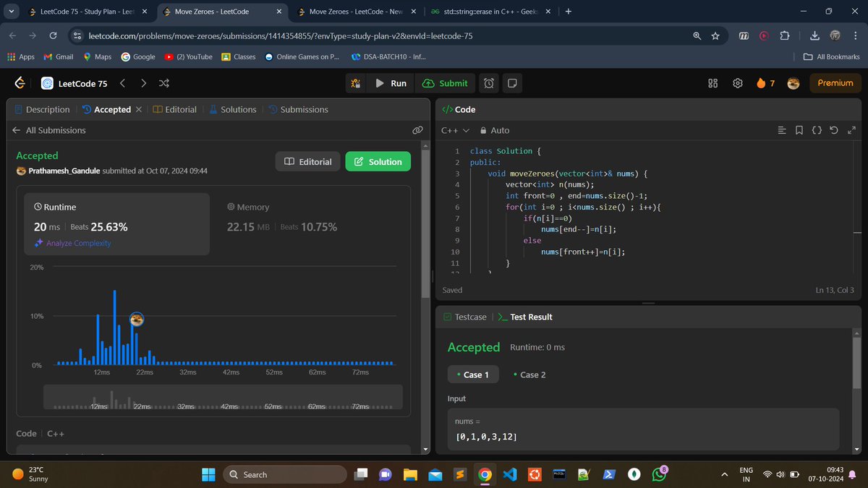Go to previous problem with left chevron
This screenshot has height=488, width=868.
[122, 83]
